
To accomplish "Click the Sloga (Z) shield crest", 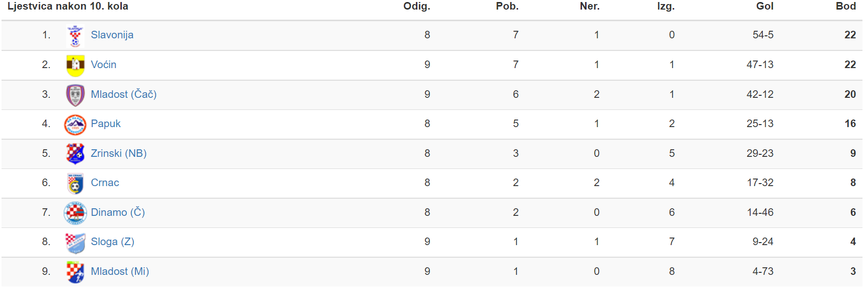I will pyautogui.click(x=76, y=242).
